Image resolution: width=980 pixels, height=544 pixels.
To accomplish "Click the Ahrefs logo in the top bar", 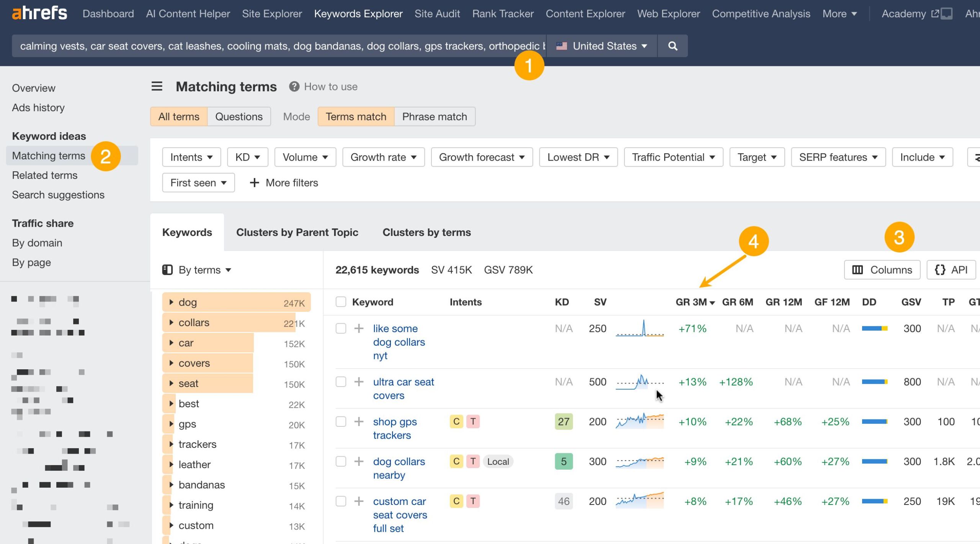I will coord(39,13).
